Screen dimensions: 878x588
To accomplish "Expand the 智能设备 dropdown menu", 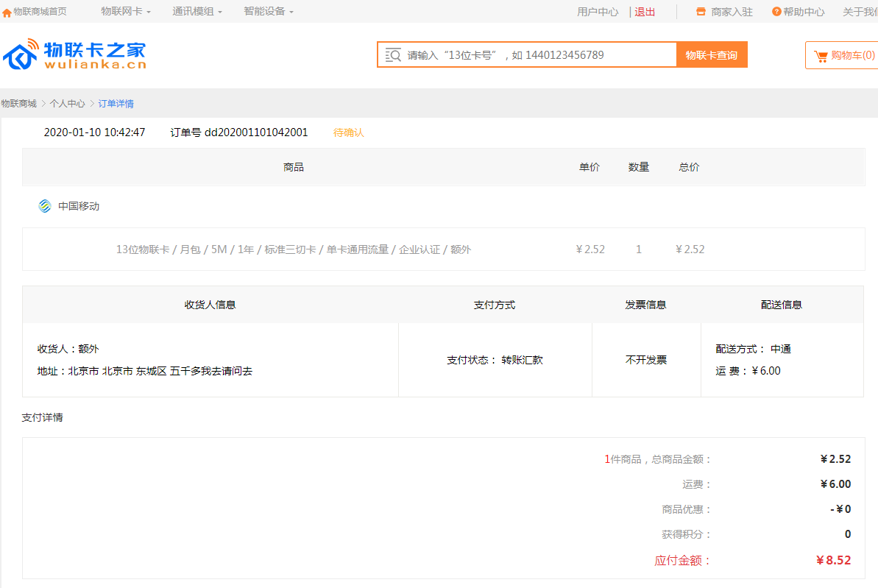I will click(x=269, y=12).
